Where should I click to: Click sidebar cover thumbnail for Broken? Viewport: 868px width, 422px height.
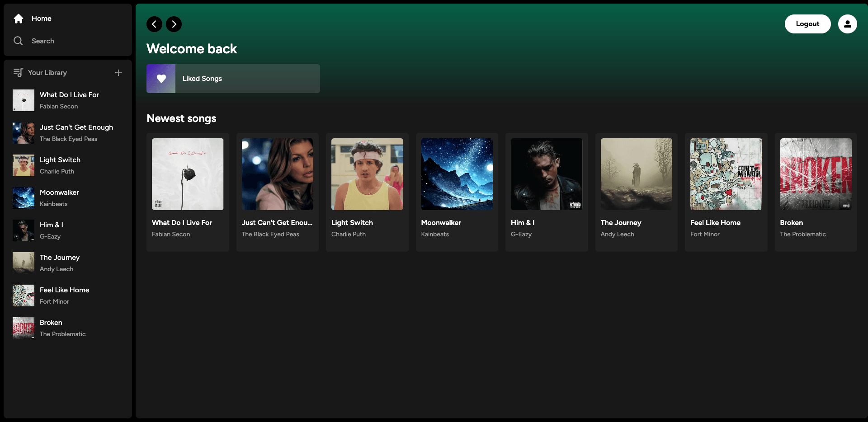[24, 328]
